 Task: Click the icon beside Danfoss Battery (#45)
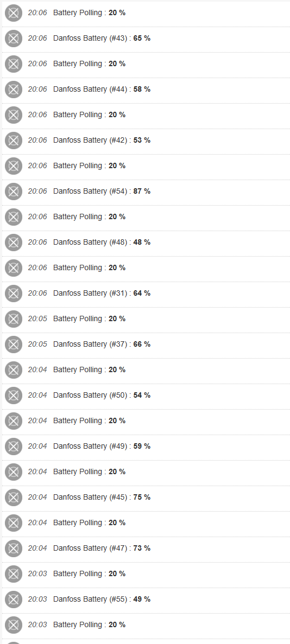14,497
